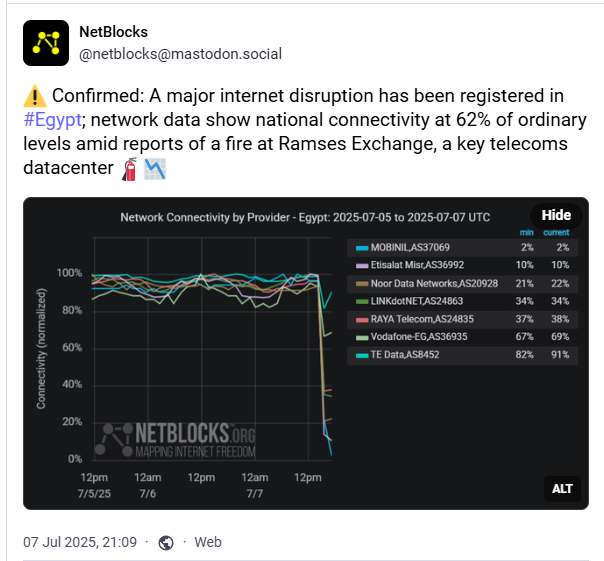Open the @netblocks@mastodon.social handle

180,54
